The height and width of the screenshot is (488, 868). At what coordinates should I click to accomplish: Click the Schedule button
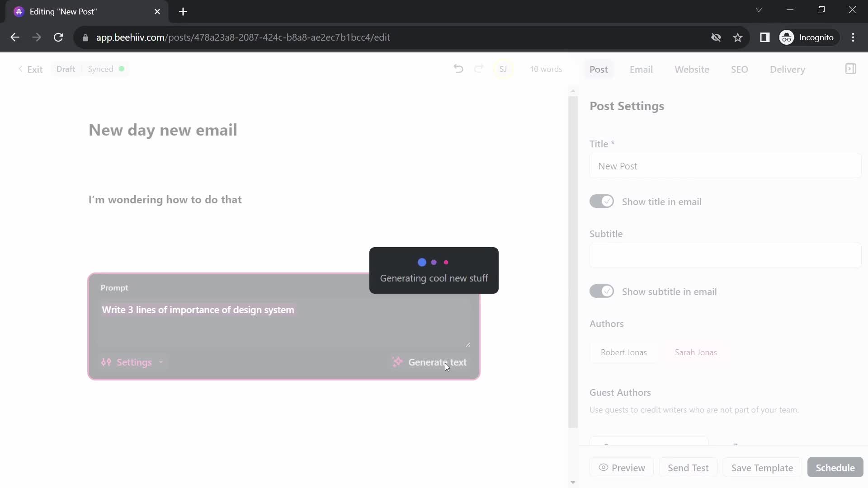836,468
